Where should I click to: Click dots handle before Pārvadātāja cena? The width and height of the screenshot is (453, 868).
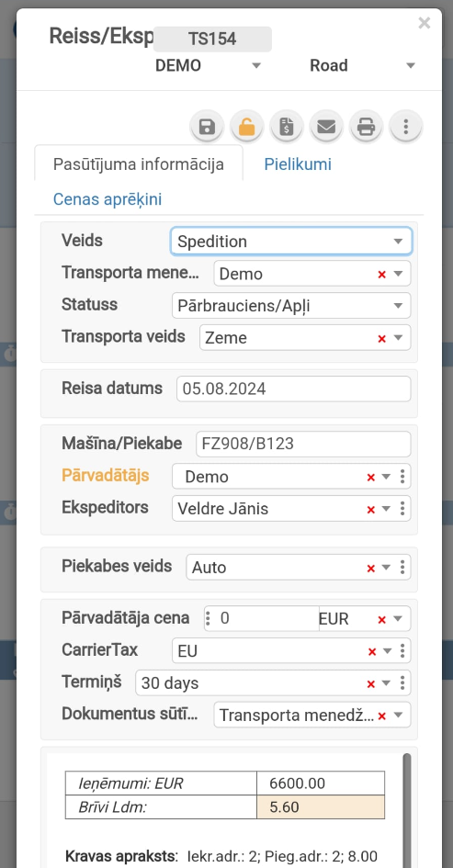click(x=208, y=618)
